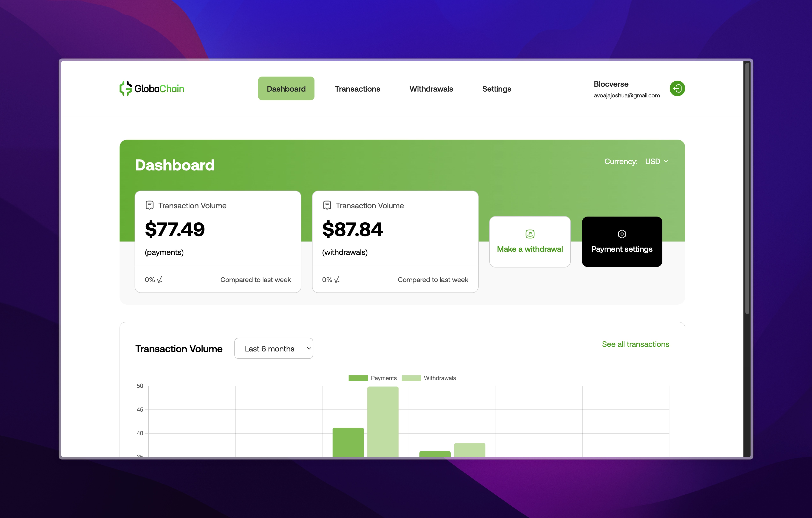The height and width of the screenshot is (518, 812).
Task: Click the Currency: label
Action: (621, 161)
